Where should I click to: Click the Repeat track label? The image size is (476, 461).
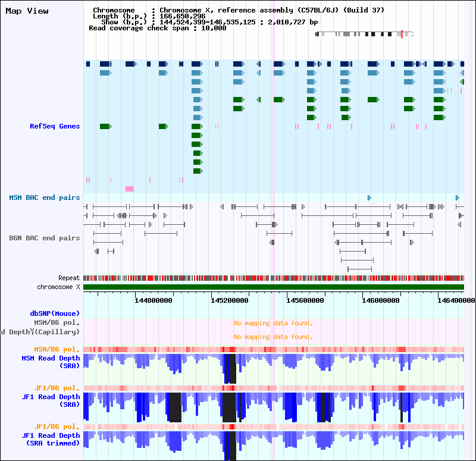[69, 278]
